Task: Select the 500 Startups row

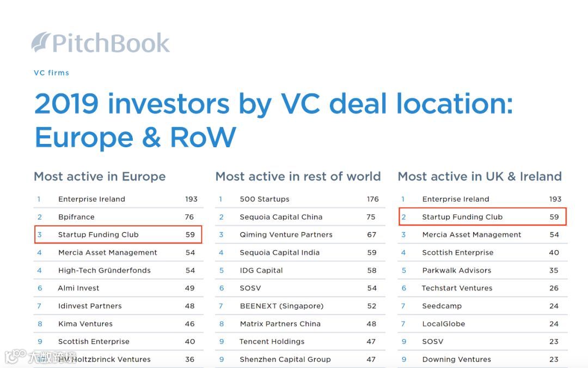Action: coord(265,199)
